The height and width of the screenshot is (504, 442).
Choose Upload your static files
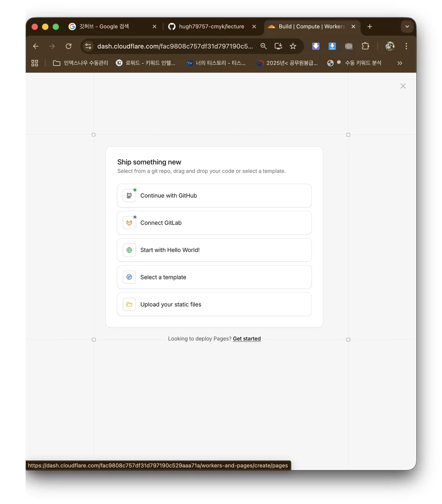coord(214,304)
